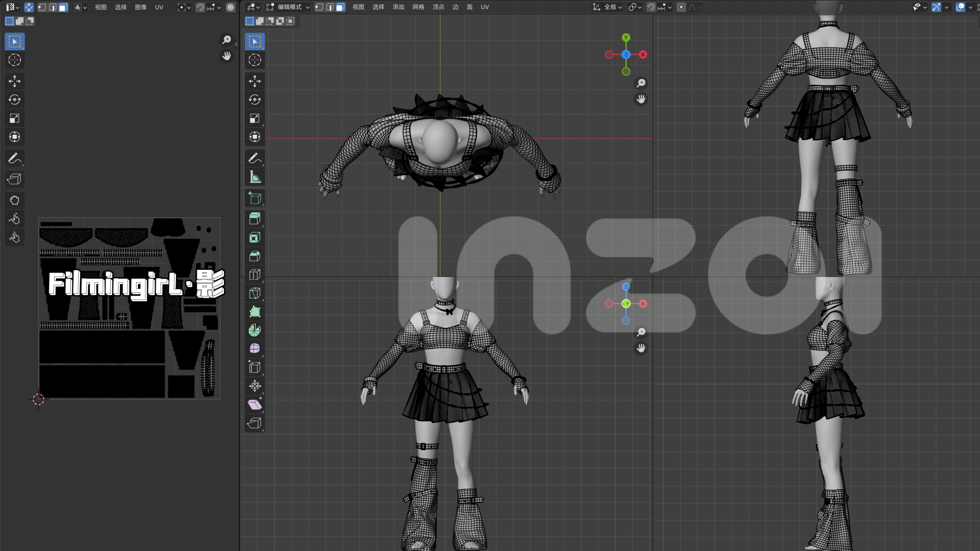
Task: Select the Move tool in 3D viewport
Action: click(255, 81)
